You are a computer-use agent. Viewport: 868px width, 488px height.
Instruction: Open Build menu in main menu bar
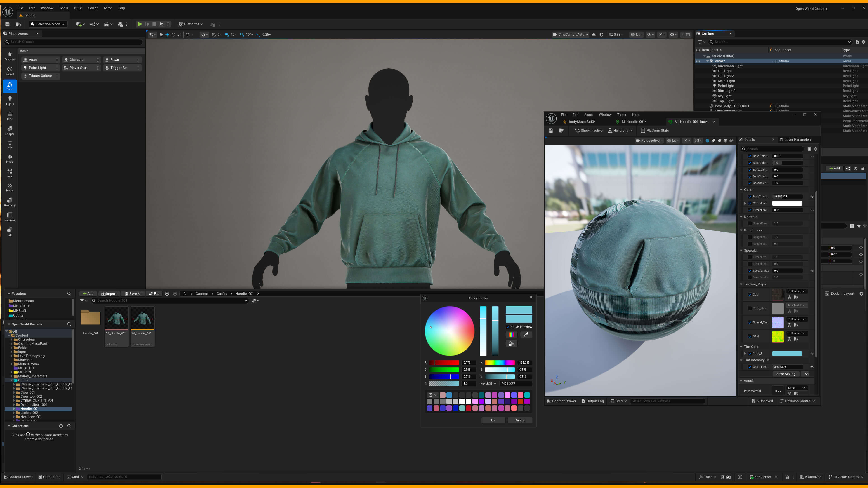coord(78,8)
